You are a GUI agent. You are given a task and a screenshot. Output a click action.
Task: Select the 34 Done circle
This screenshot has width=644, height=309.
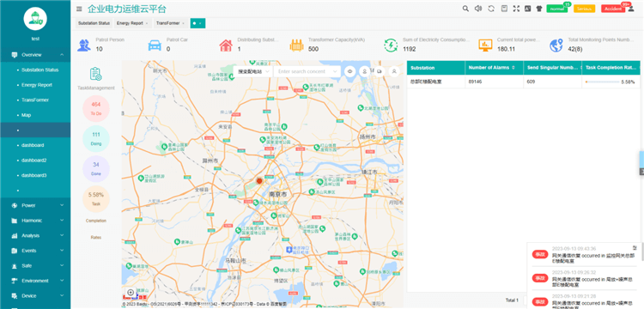tap(95, 169)
